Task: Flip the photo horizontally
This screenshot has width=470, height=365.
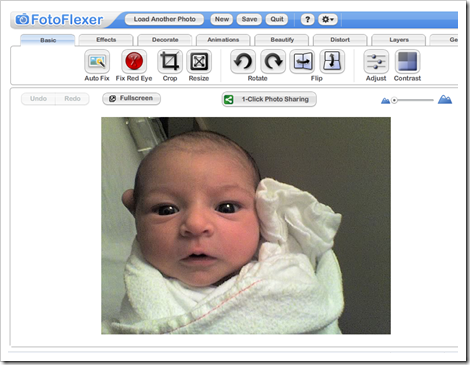Action: [x=302, y=61]
